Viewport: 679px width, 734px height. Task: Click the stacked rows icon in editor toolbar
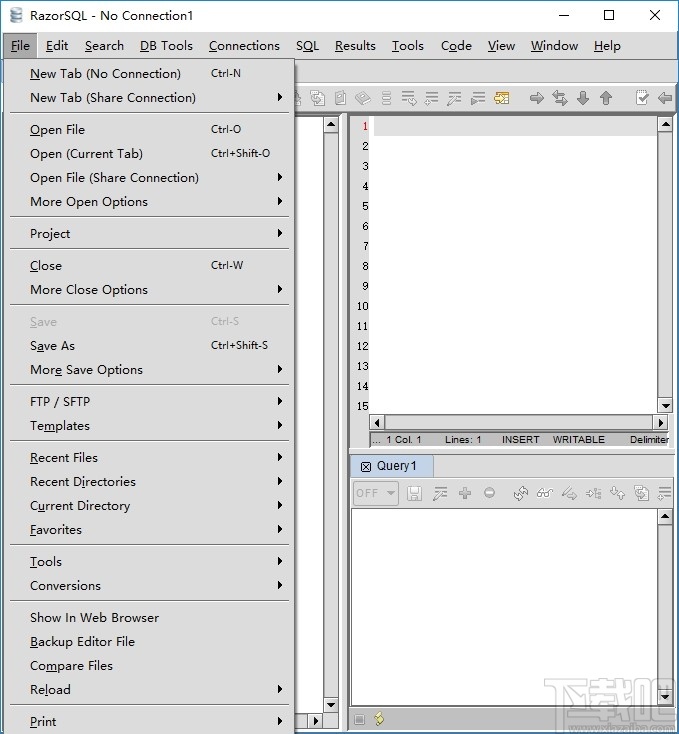click(387, 98)
